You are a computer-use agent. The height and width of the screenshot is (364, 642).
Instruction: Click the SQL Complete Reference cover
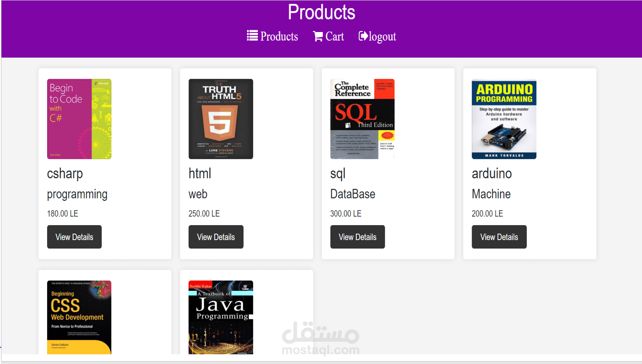pyautogui.click(x=362, y=119)
